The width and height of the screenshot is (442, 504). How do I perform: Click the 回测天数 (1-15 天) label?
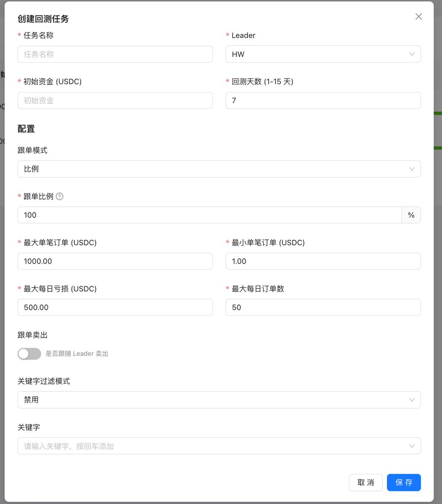[x=262, y=81]
